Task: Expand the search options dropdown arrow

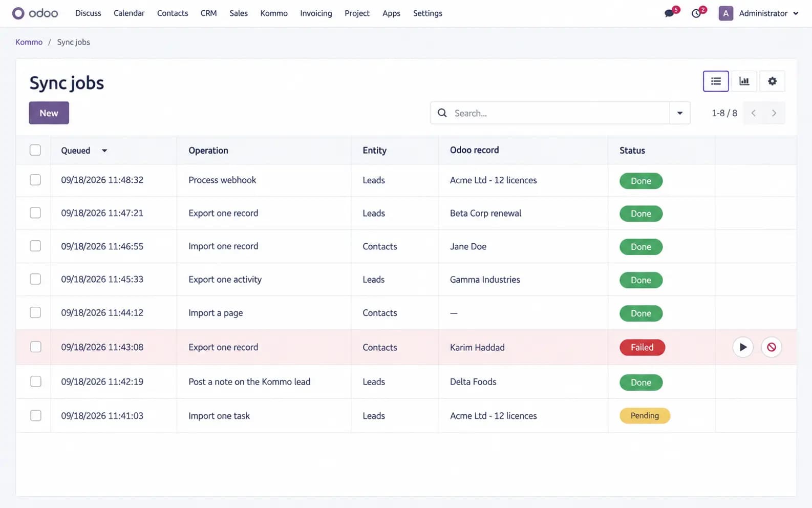Action: click(x=680, y=113)
